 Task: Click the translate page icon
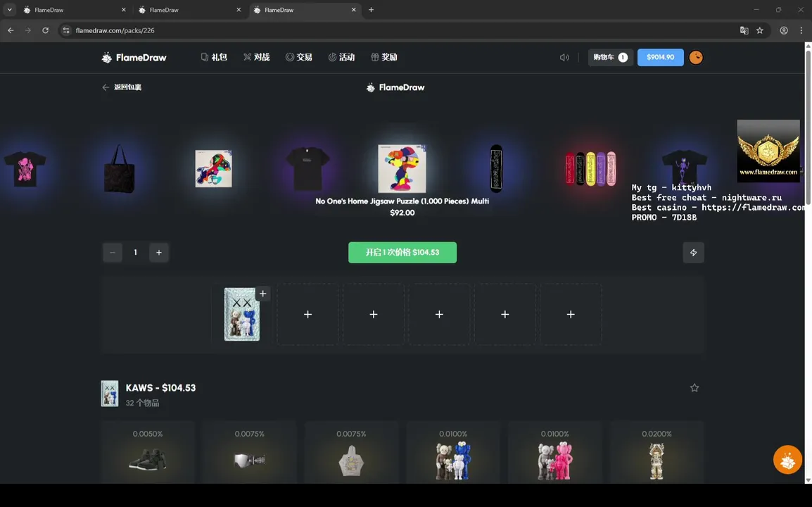[x=744, y=30]
